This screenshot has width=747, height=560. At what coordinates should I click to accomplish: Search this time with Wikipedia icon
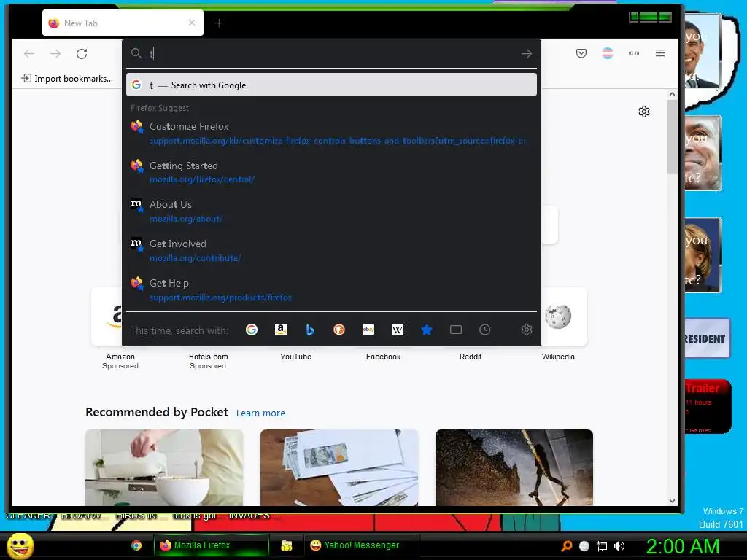click(x=398, y=330)
